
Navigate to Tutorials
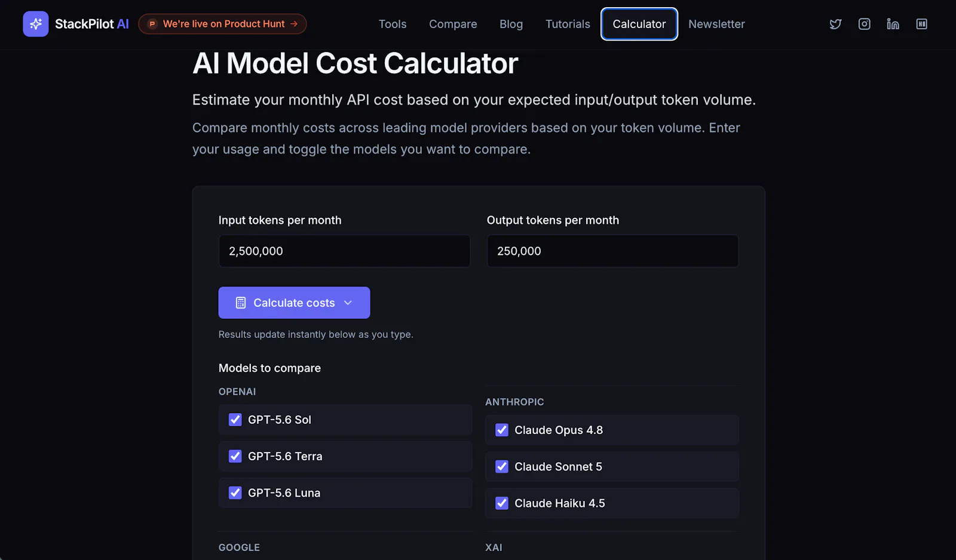coord(568,24)
